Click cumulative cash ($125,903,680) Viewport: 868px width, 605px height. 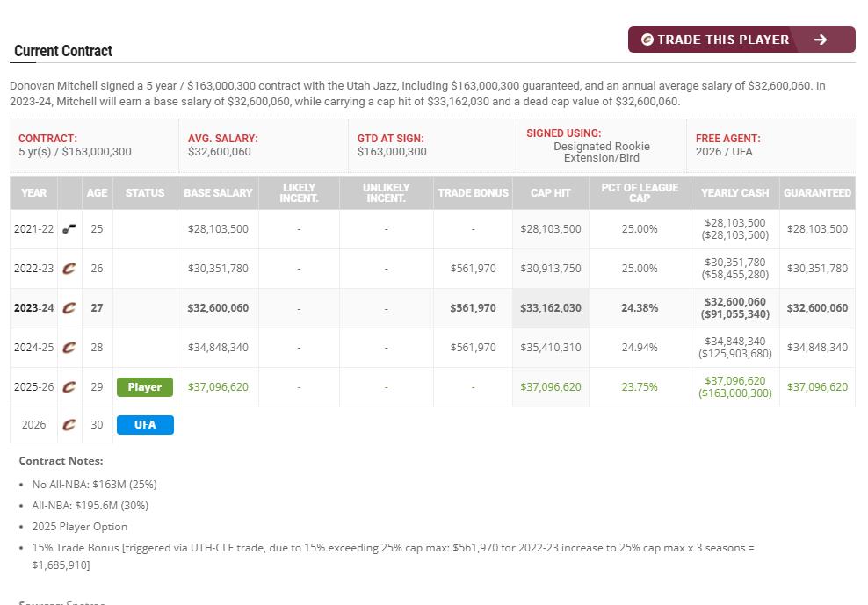coord(735,354)
